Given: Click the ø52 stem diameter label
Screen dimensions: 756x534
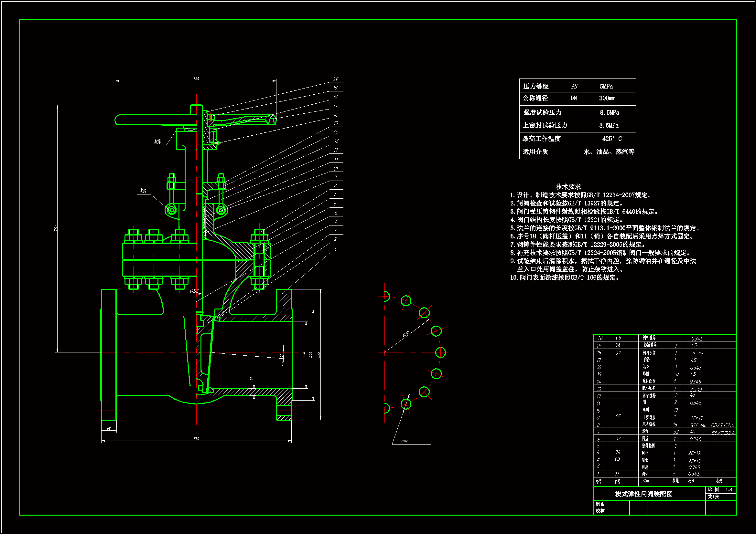Looking at the screenshot, I should pyautogui.click(x=194, y=291).
